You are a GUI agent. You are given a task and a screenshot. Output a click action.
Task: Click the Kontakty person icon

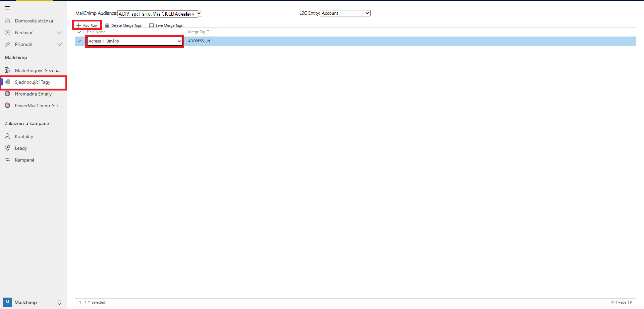7,136
